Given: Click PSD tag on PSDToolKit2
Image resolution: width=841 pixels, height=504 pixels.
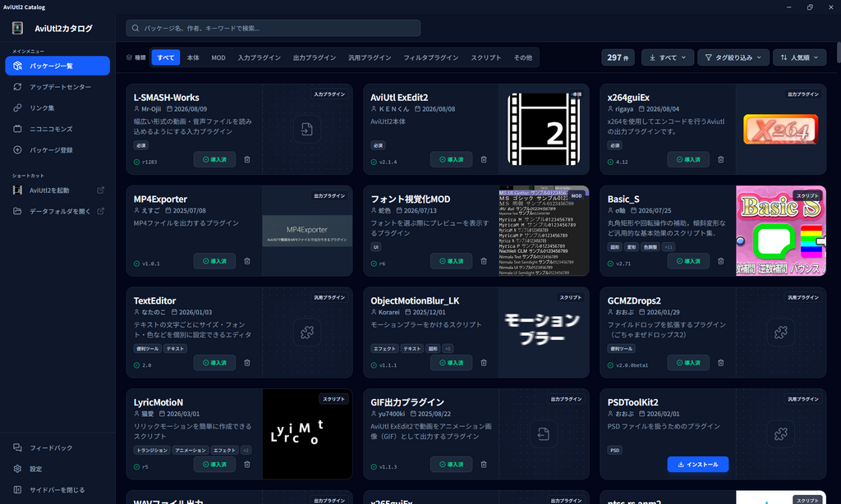Looking at the screenshot, I should coord(614,451).
